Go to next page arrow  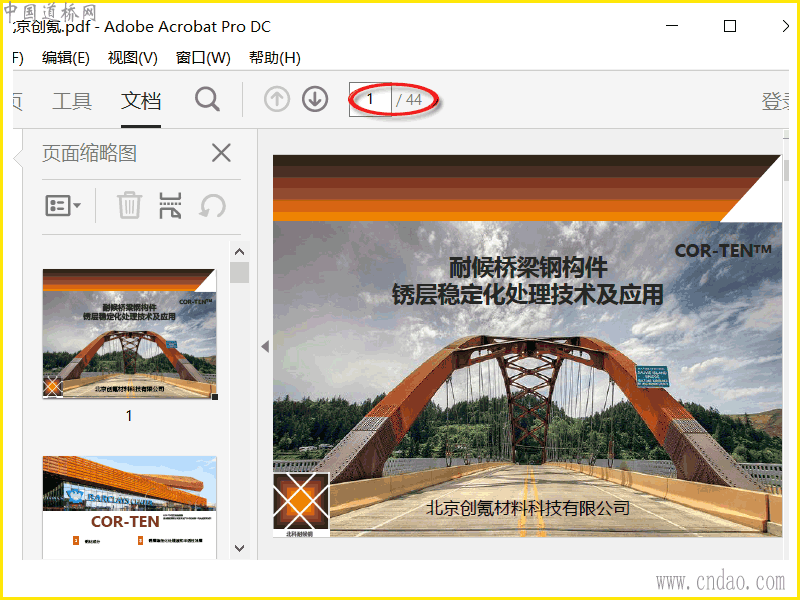315,99
